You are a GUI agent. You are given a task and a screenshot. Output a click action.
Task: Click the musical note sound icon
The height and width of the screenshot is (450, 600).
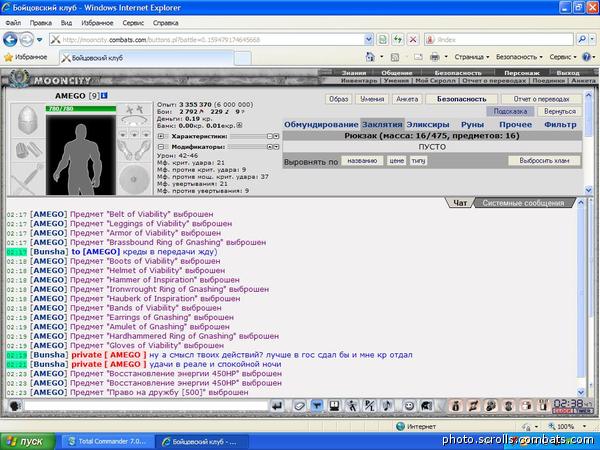387,406
